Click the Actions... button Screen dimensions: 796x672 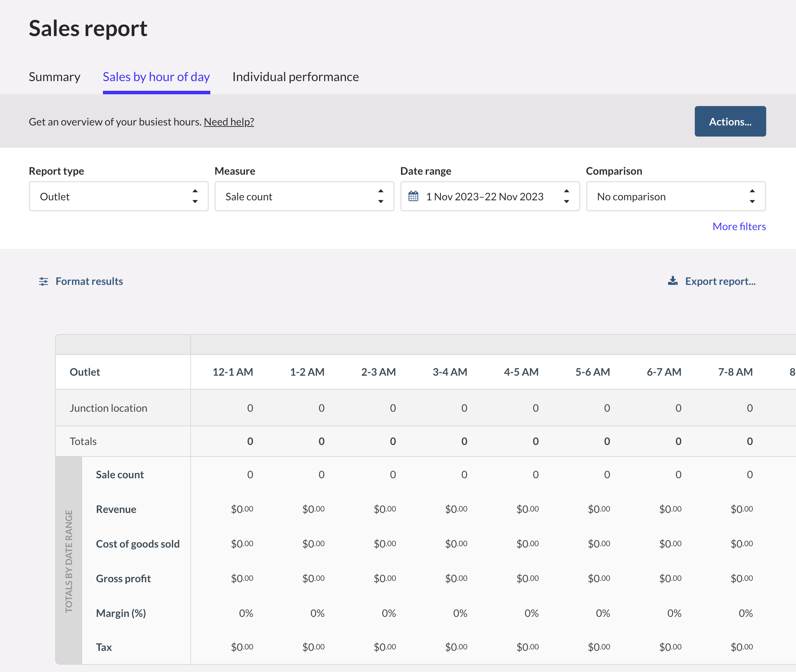[x=730, y=122]
